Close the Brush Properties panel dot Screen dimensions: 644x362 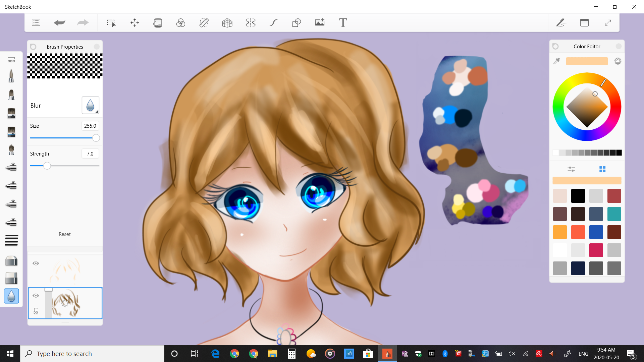pyautogui.click(x=97, y=47)
